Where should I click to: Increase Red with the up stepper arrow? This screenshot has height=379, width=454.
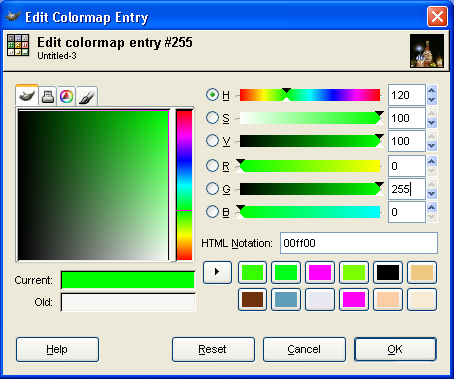click(x=432, y=161)
